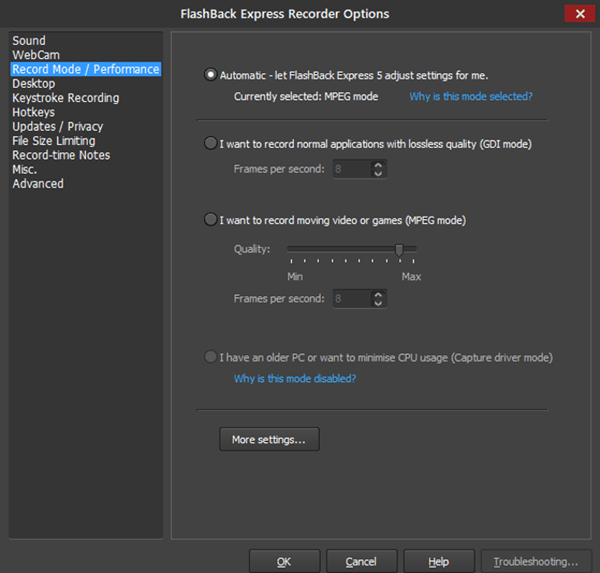Image resolution: width=600 pixels, height=573 pixels.
Task: Click the Cancel button
Action: (x=362, y=562)
